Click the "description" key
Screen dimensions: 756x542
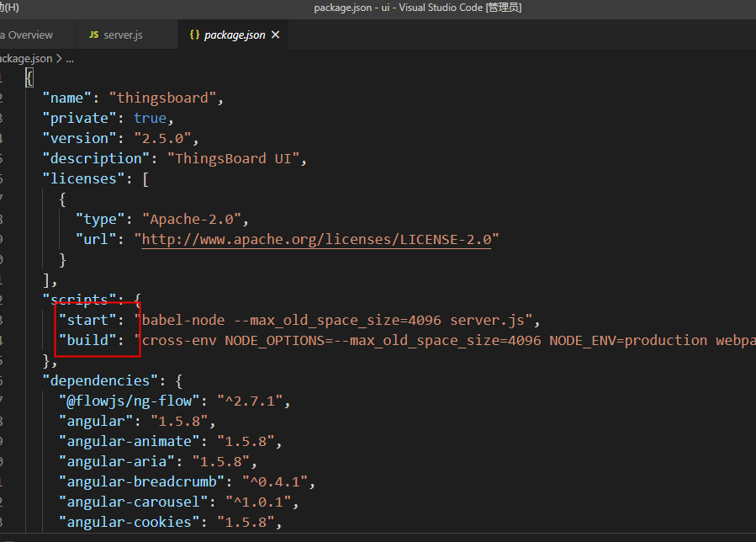96,159
